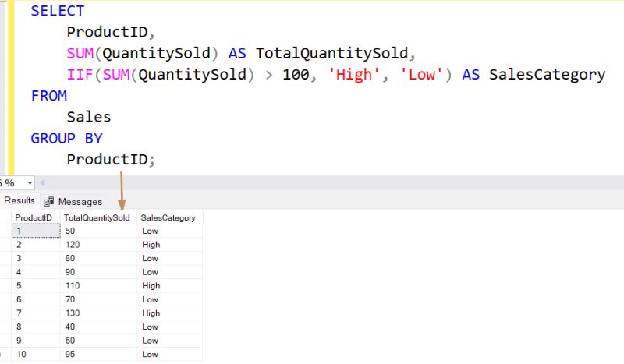Click Low SalesCategory cell for product 10
The width and height of the screenshot is (624, 364).
[170, 354]
